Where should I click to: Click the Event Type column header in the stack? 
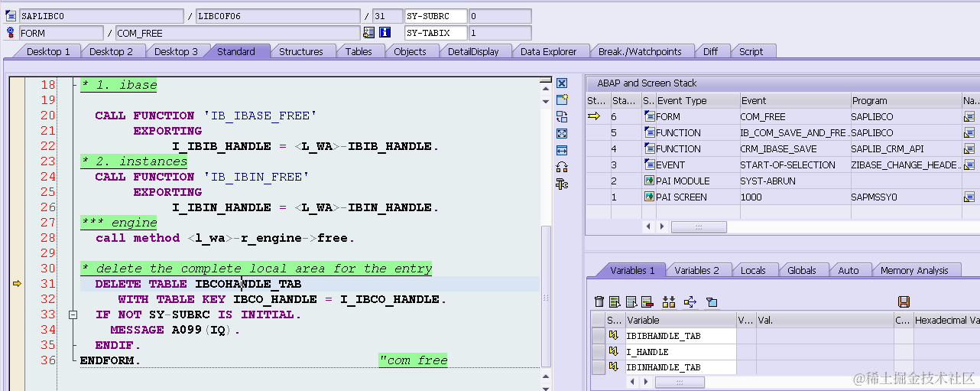(697, 100)
